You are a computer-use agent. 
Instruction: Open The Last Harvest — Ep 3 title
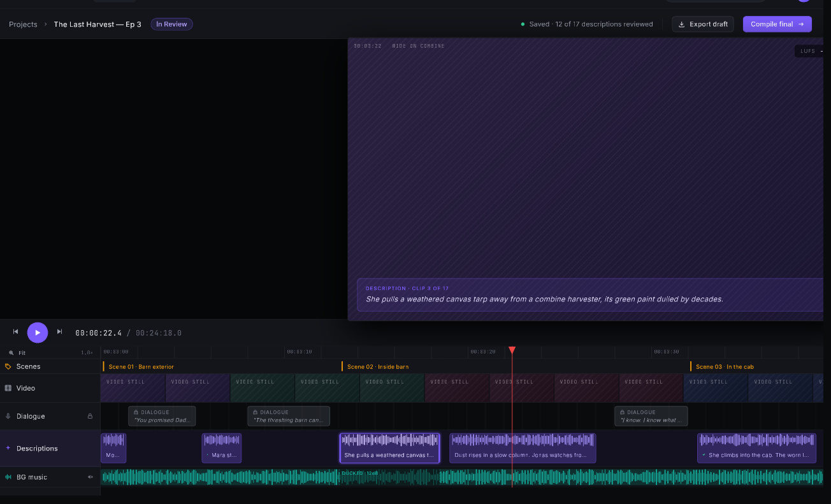(98, 24)
